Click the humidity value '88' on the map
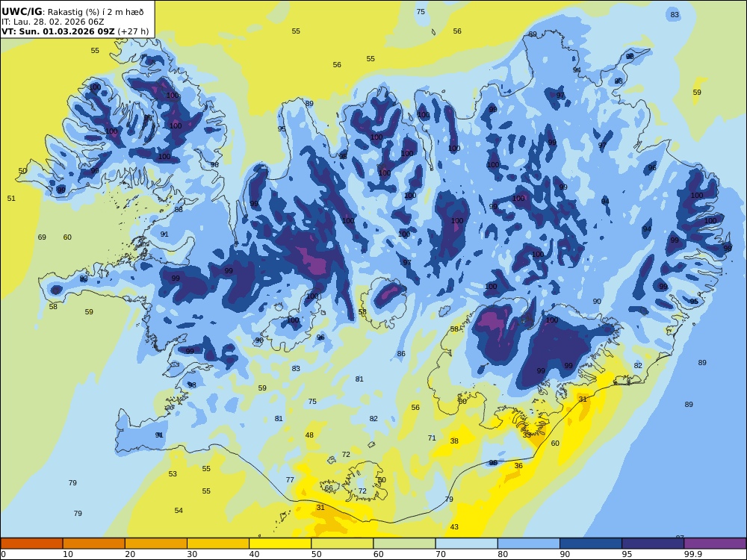 (x=179, y=209)
